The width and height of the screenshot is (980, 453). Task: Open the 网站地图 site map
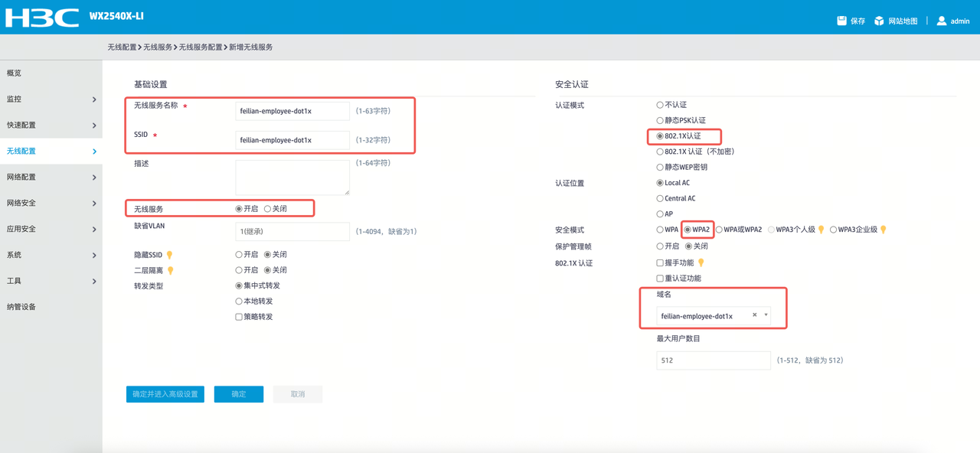coord(895,21)
